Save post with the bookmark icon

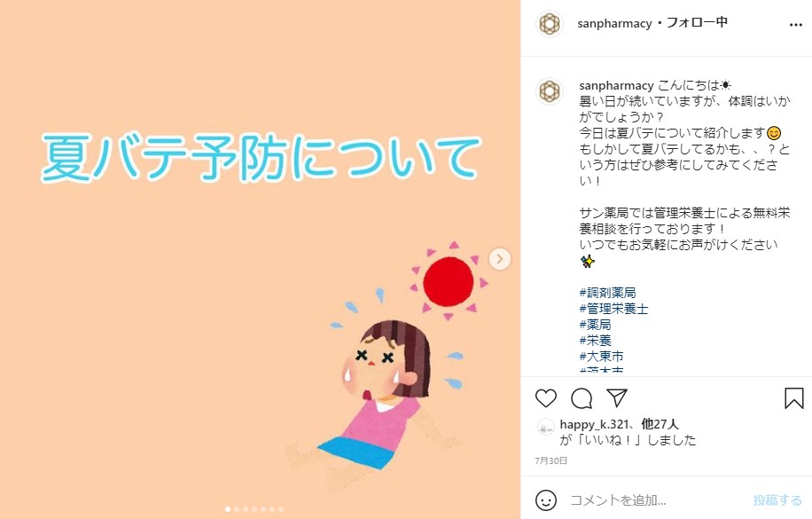pos(794,398)
